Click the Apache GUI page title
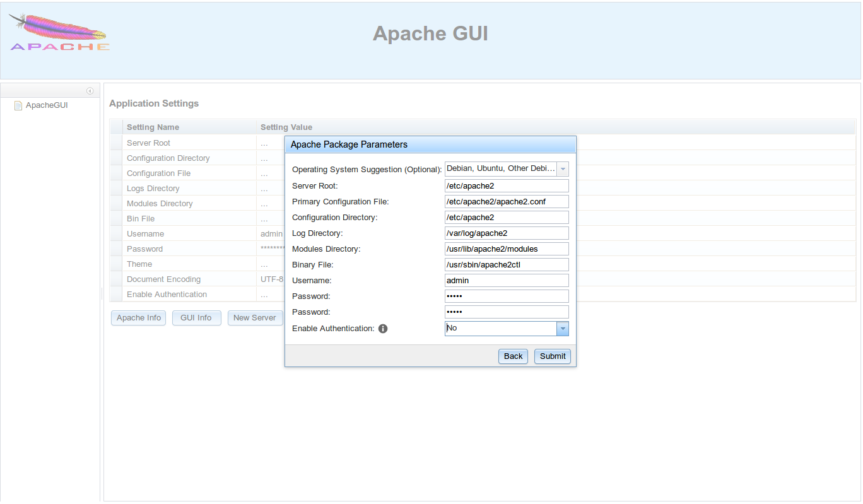Viewport: 863px width, 504px height. (x=430, y=33)
